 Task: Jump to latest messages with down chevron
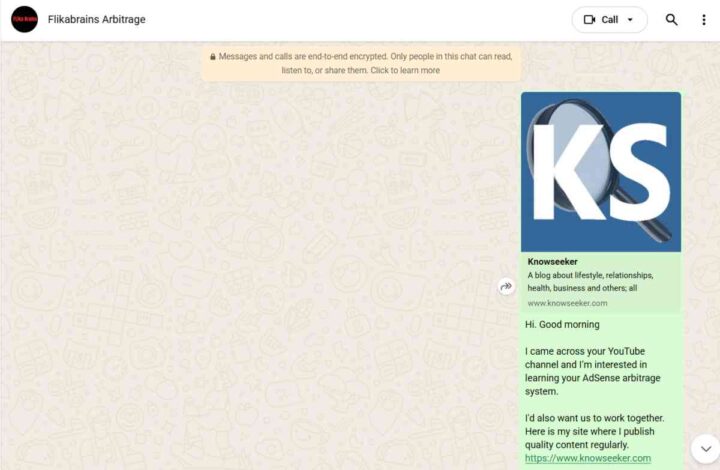pyautogui.click(x=706, y=448)
